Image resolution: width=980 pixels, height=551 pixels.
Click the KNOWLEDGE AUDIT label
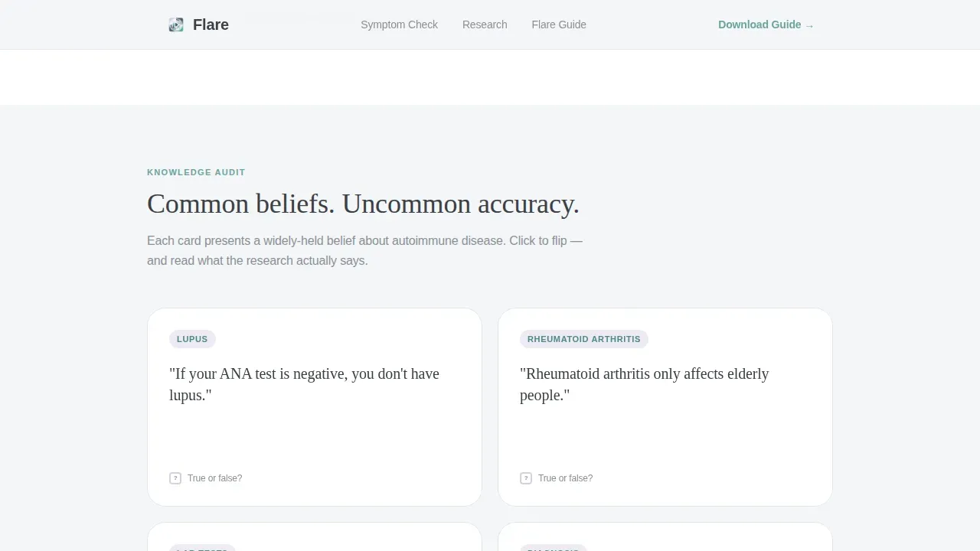pyautogui.click(x=196, y=172)
